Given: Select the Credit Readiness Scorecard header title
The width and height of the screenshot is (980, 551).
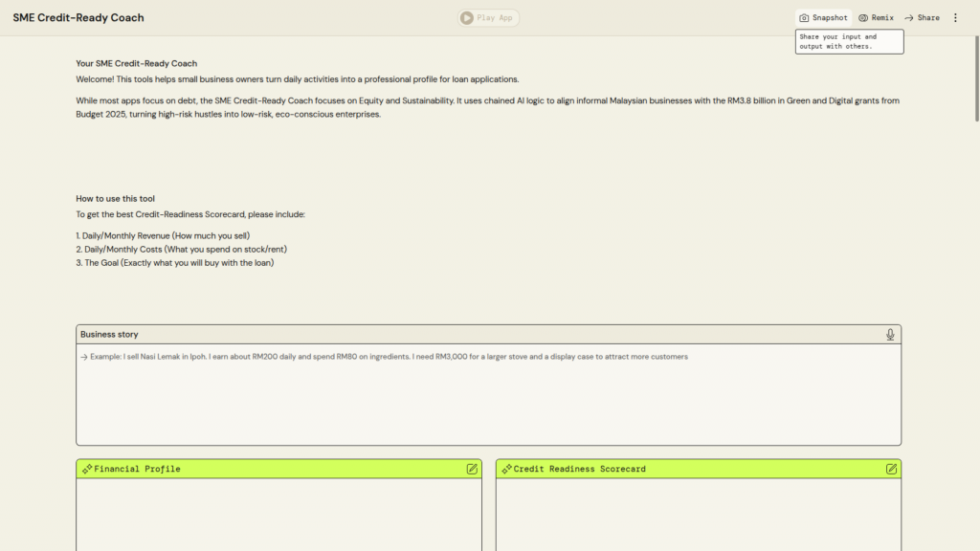Looking at the screenshot, I should tap(579, 470).
